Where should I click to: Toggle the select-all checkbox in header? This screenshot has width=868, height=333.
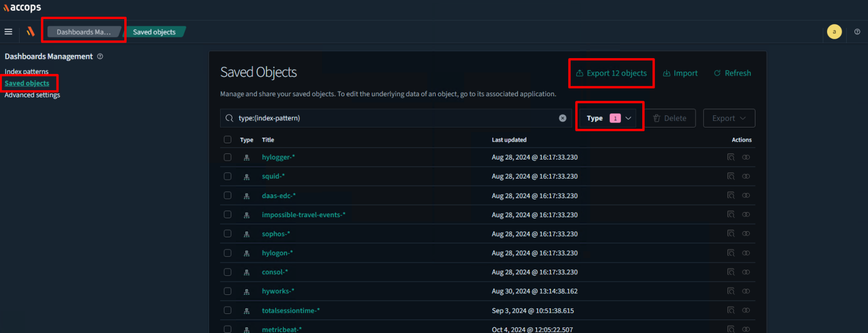coord(227,140)
